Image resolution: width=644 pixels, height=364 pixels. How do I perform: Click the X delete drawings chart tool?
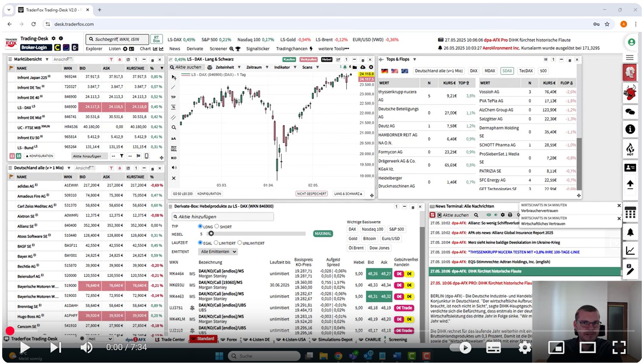tap(174, 178)
